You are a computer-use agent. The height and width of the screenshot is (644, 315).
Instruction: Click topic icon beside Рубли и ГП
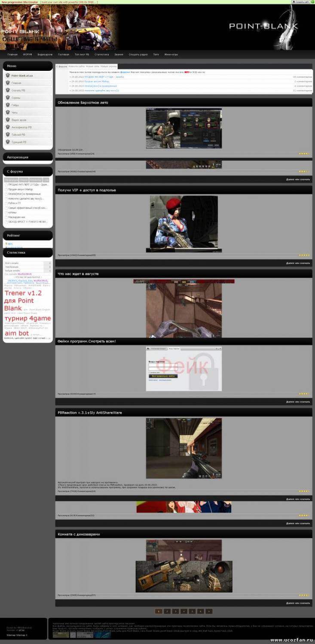point(6,203)
